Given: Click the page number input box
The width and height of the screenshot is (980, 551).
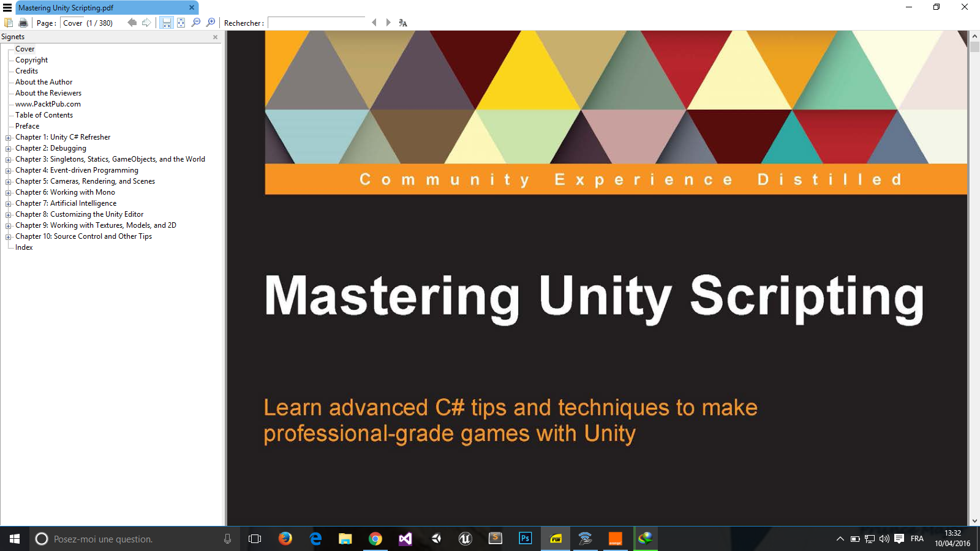Looking at the screenshot, I should click(x=72, y=23).
